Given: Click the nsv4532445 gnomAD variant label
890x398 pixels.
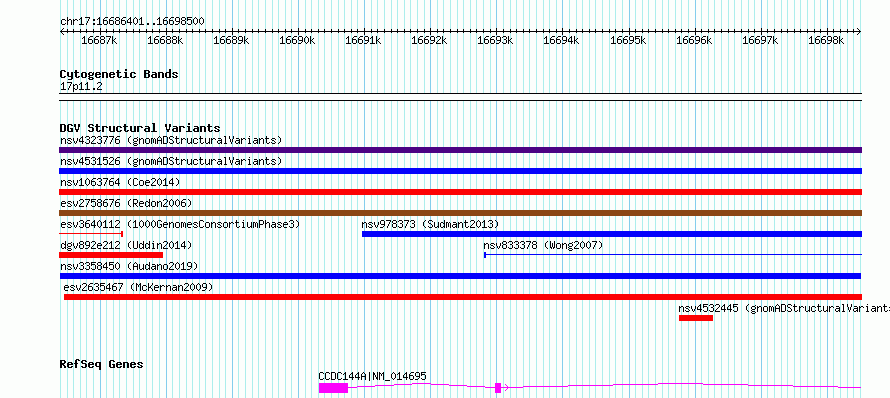Looking at the screenshot, I should [x=784, y=308].
